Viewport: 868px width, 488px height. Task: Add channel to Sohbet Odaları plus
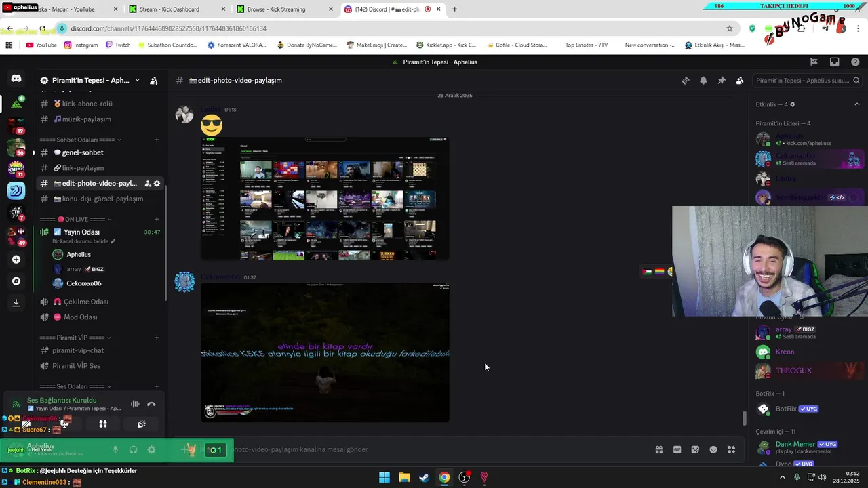(157, 140)
